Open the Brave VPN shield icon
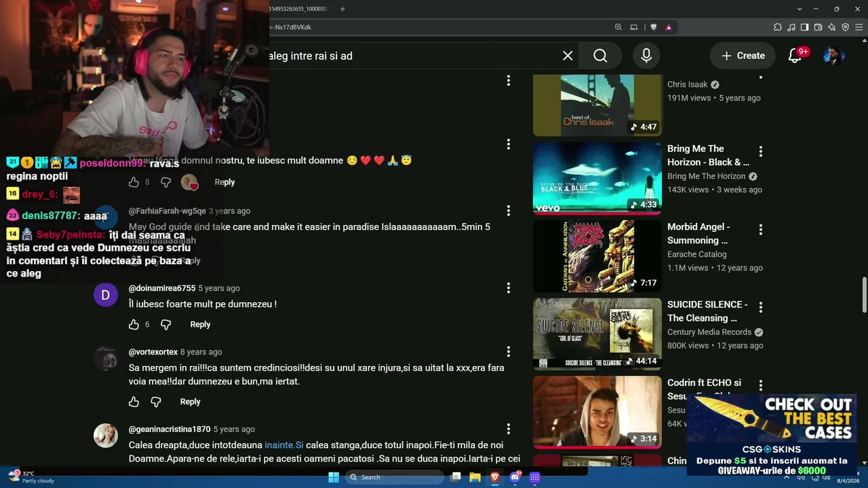This screenshot has height=488, width=868. tap(846, 27)
